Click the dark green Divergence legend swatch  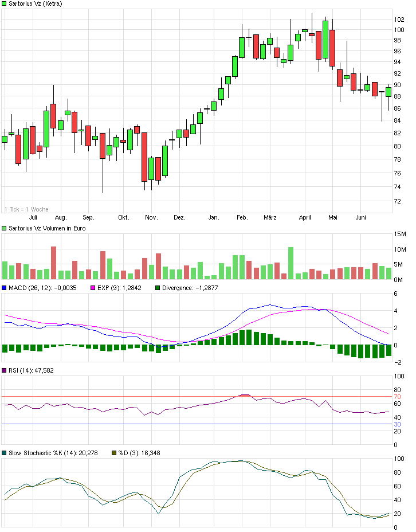tap(158, 288)
